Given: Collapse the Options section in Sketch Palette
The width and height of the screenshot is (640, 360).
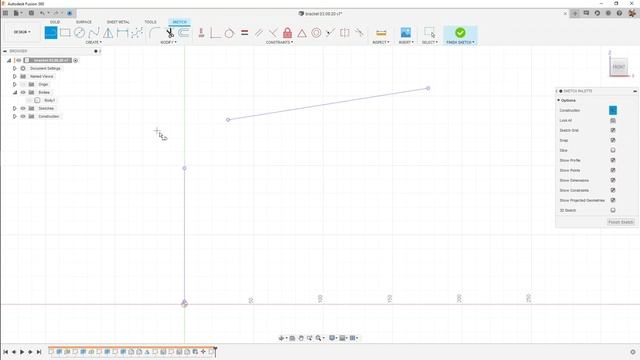Looking at the screenshot, I should click(558, 100).
